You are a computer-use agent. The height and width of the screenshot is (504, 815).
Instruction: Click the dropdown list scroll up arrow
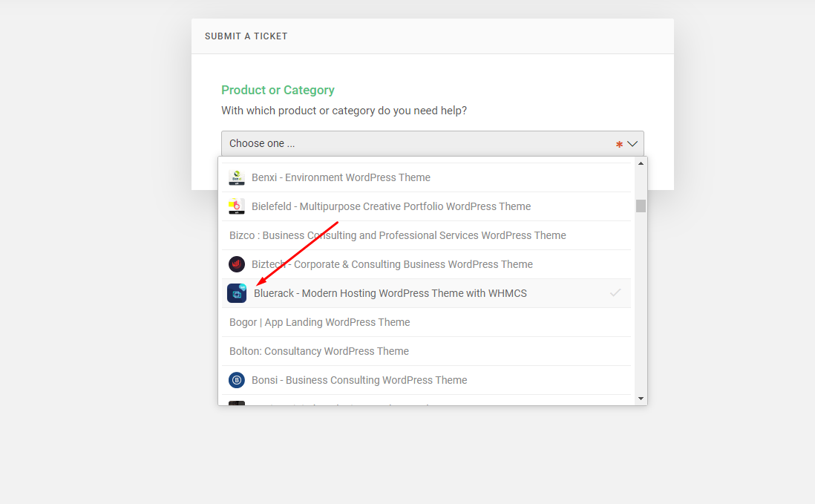tap(641, 163)
